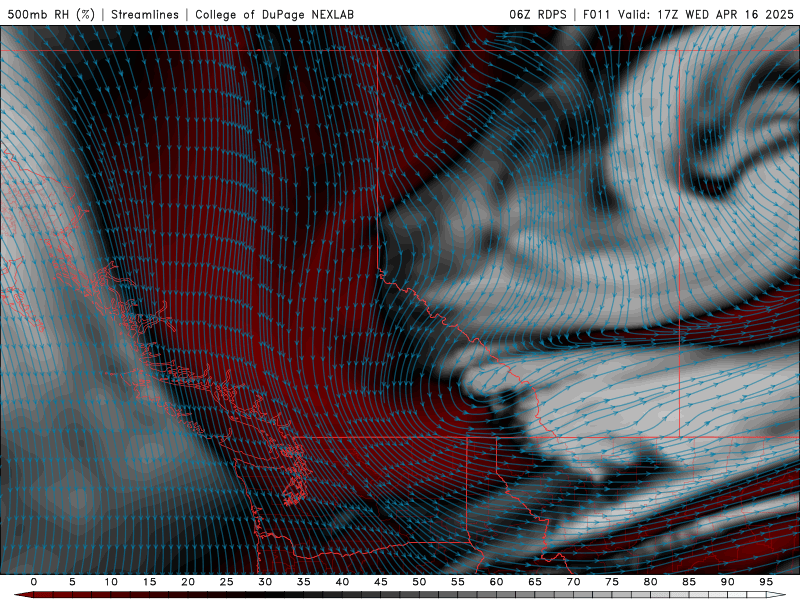
Task: Select 'F011' forecast hour text
Action: click(596, 14)
